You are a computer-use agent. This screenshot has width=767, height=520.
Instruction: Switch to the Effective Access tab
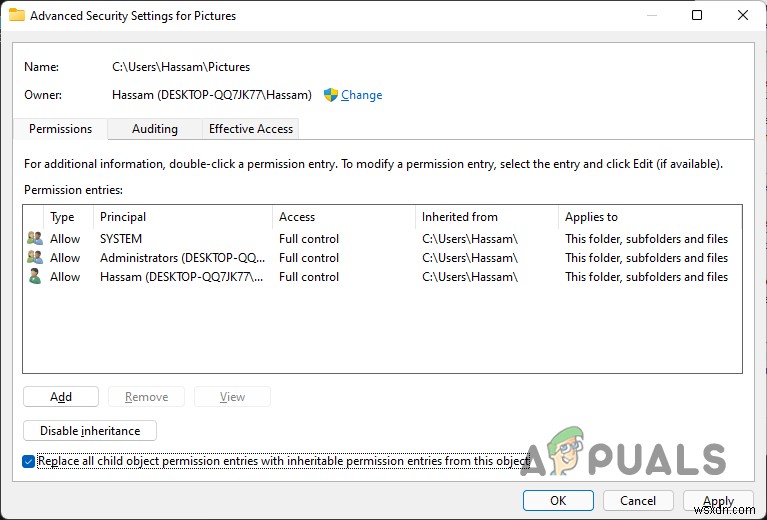[x=250, y=129]
